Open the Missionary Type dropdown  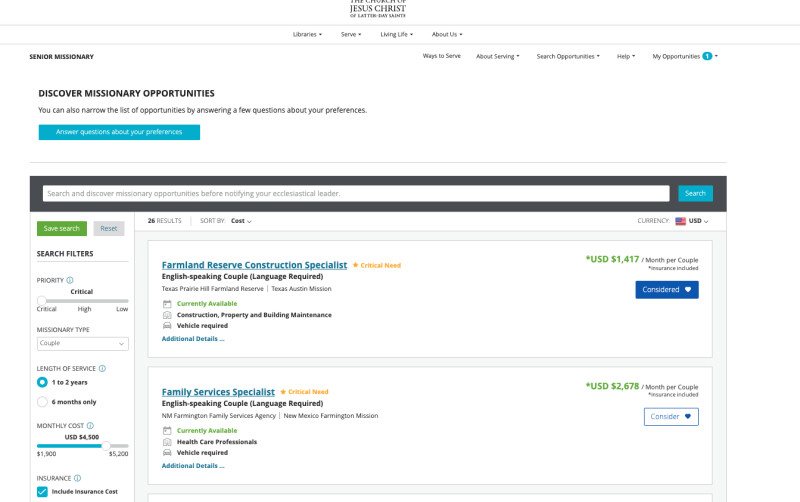[82, 343]
